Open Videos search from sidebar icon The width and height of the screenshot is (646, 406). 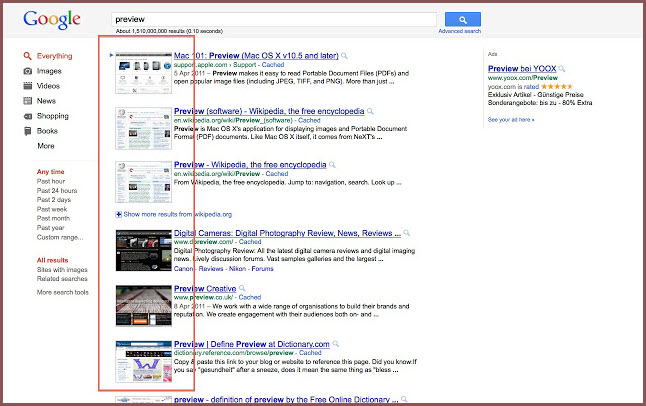(27, 86)
